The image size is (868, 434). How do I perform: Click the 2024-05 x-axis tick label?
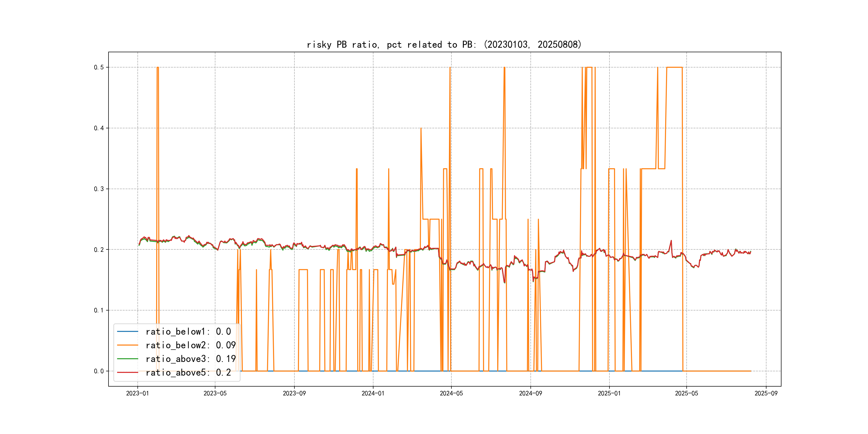[x=451, y=393]
